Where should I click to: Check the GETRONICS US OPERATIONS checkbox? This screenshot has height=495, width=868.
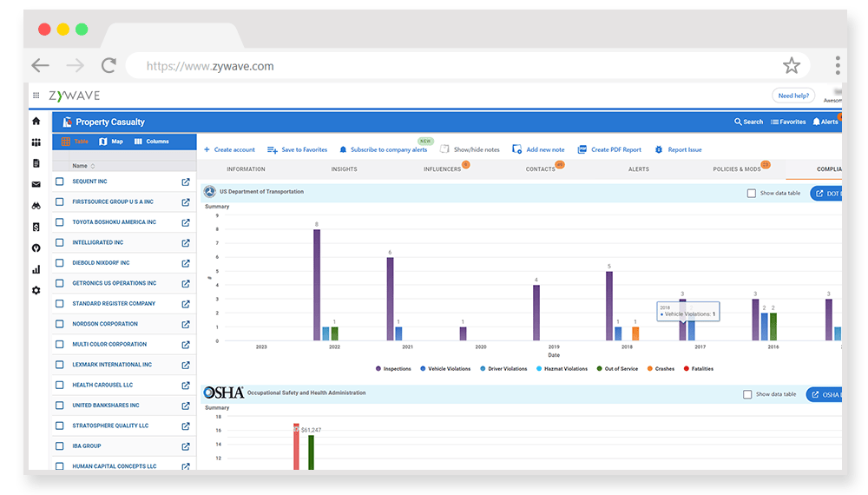(60, 283)
